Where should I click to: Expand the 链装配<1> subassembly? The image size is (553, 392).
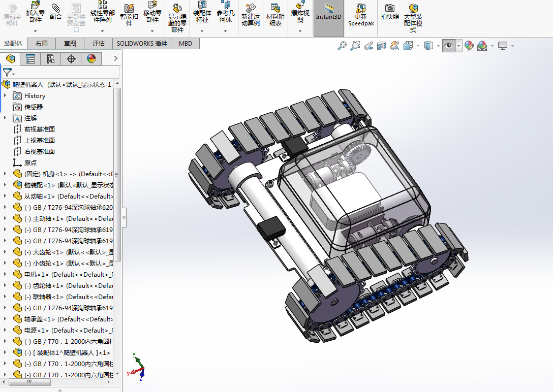coord(5,184)
